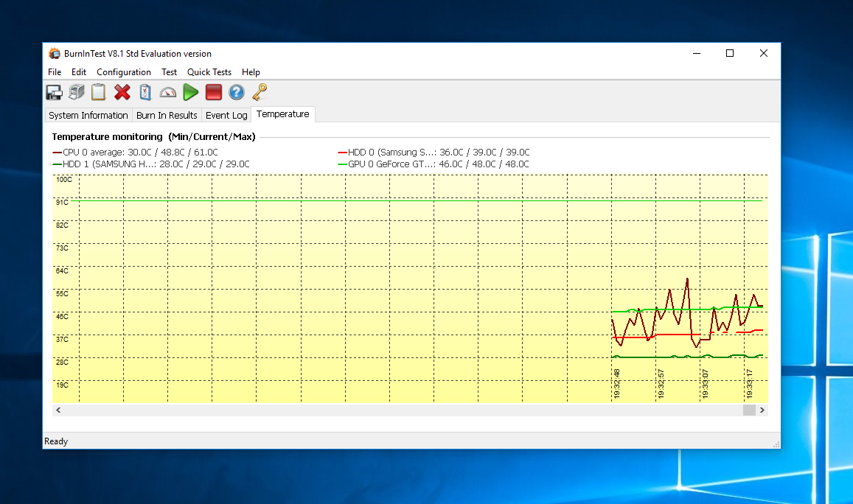Viewport: 853px width, 504px height.
Task: Click the print results toolbar icon
Action: 76,92
